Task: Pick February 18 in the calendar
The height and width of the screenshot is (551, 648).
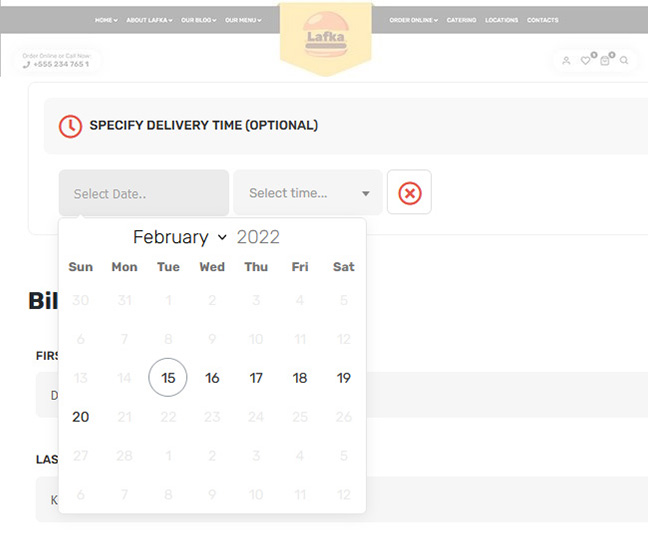Action: [300, 378]
